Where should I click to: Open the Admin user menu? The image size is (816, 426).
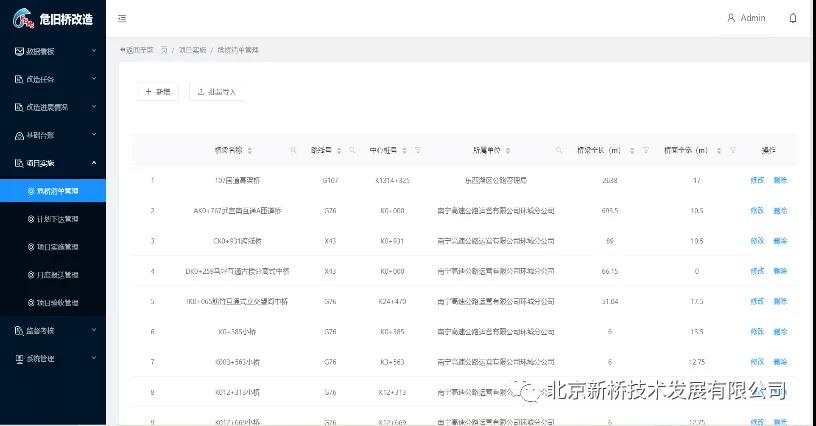[746, 18]
